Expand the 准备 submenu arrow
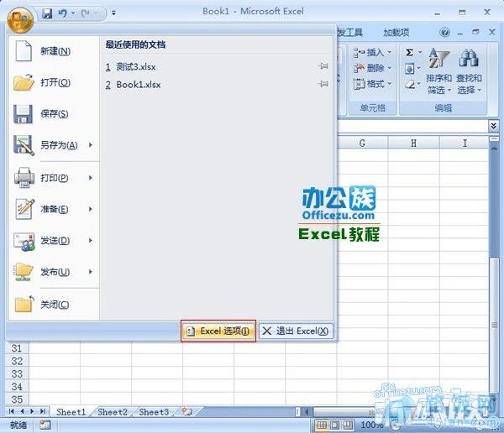The width and height of the screenshot is (504, 433). coord(91,209)
